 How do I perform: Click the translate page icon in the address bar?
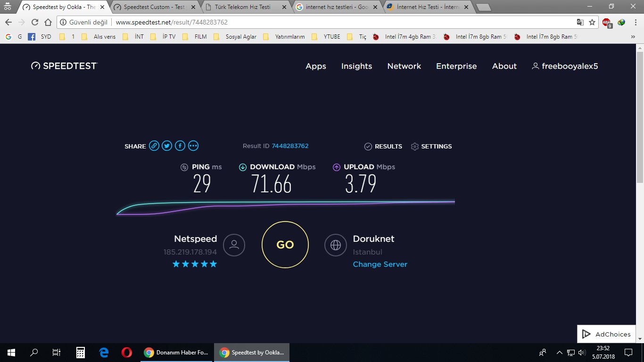tap(580, 22)
